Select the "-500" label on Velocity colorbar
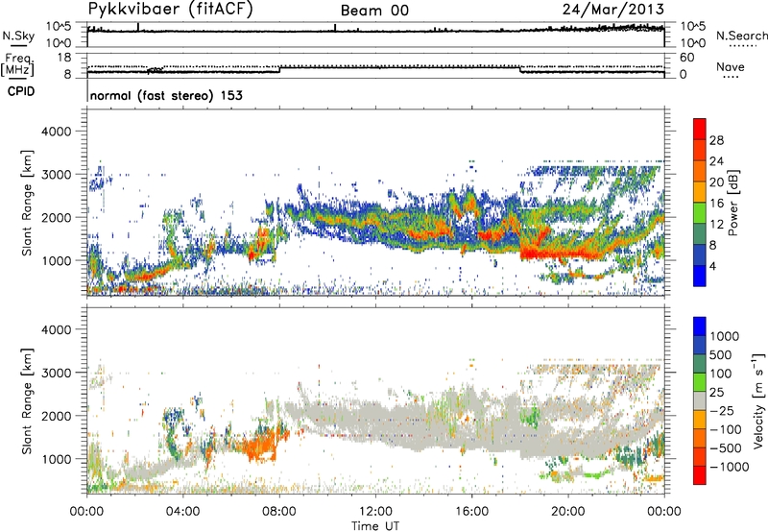The width and height of the screenshot is (768, 532). pos(726,447)
